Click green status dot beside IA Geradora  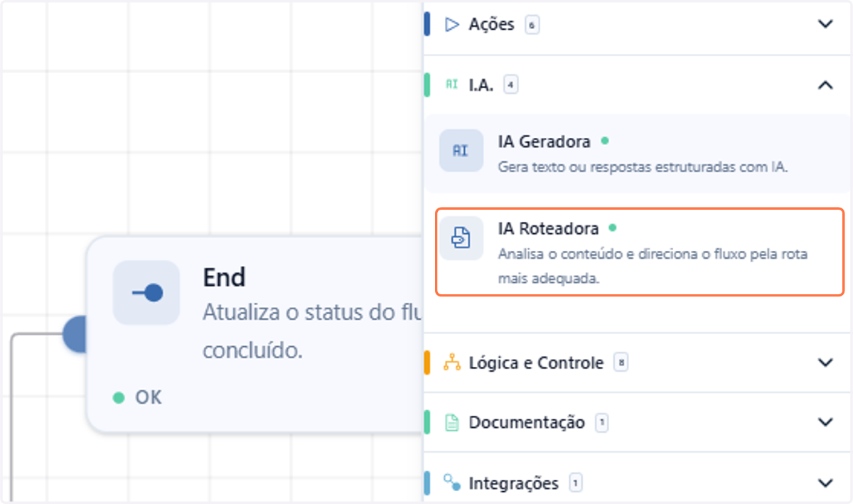click(605, 141)
